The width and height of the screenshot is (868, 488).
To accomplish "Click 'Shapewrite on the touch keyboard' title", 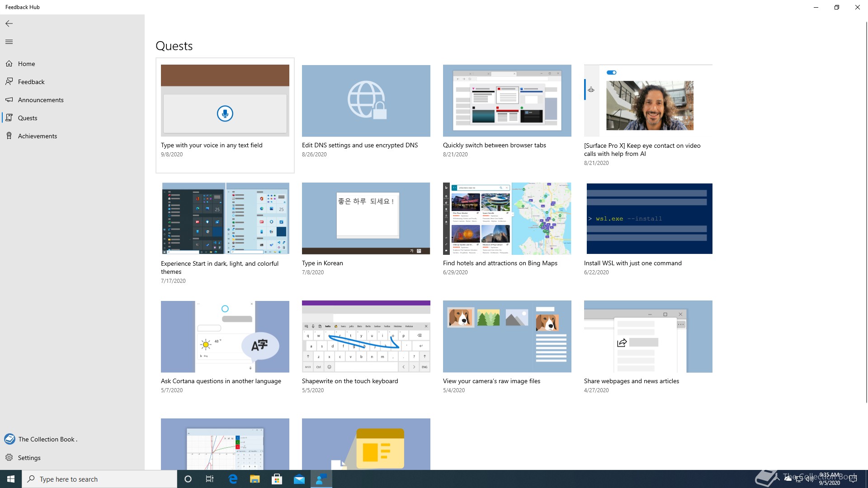I will (x=350, y=381).
